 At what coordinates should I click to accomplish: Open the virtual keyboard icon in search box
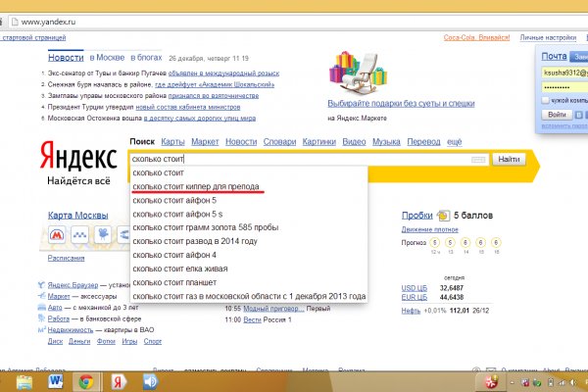[478, 159]
